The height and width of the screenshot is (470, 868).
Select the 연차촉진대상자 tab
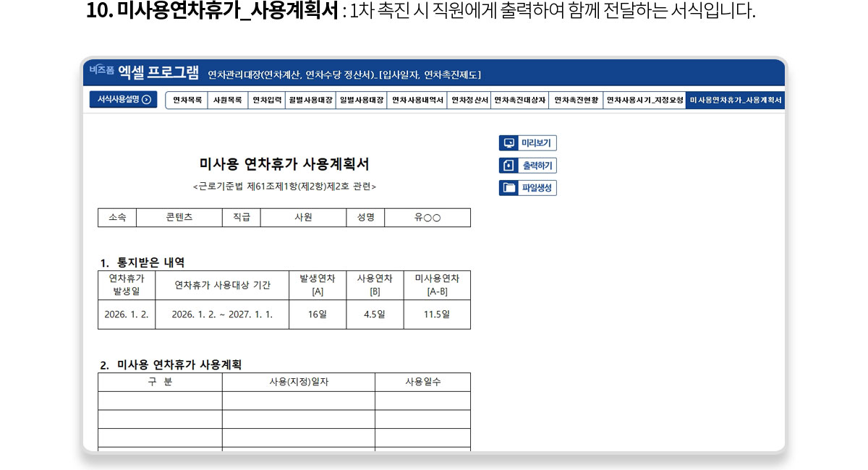click(x=519, y=101)
